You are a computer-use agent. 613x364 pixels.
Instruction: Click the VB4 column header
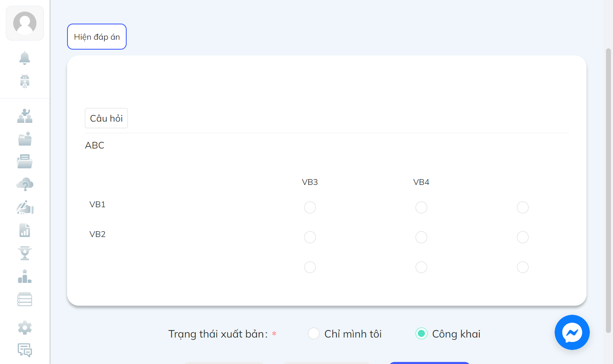[421, 182]
